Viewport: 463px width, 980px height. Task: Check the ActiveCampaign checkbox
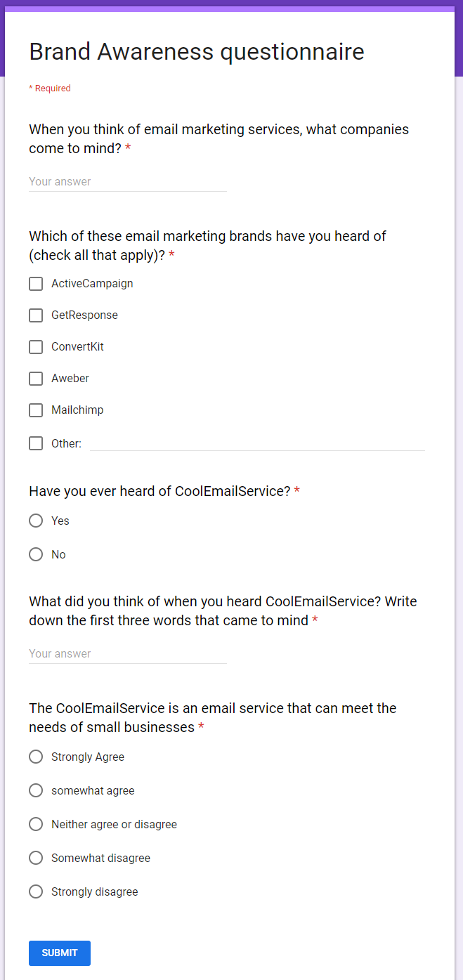[36, 284]
